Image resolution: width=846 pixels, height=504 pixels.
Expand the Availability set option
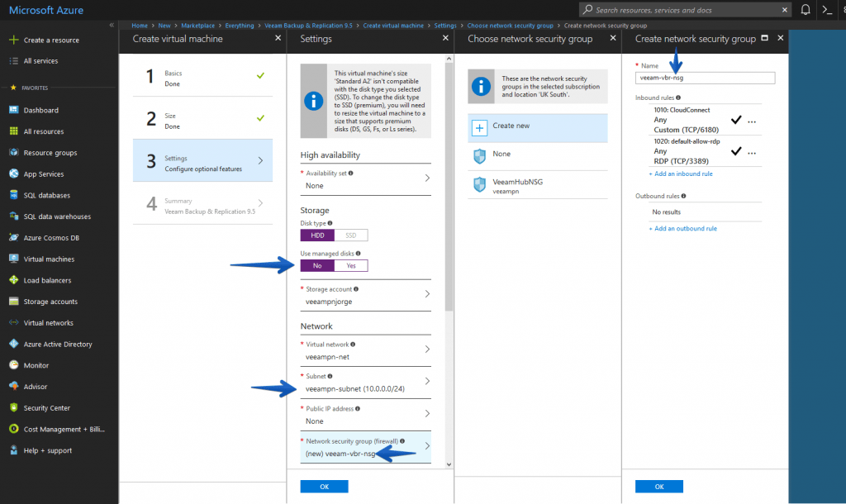[x=427, y=178]
